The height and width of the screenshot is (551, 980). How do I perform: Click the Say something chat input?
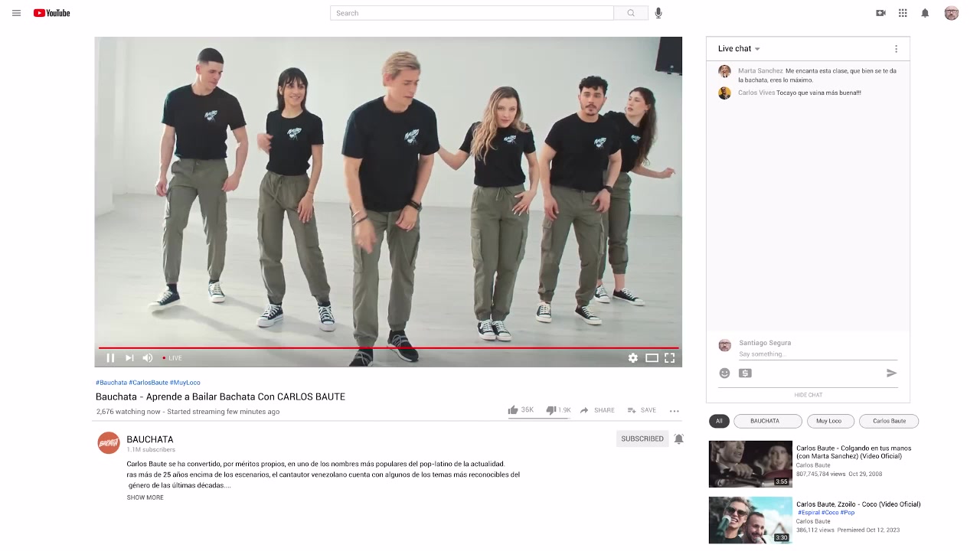818,354
